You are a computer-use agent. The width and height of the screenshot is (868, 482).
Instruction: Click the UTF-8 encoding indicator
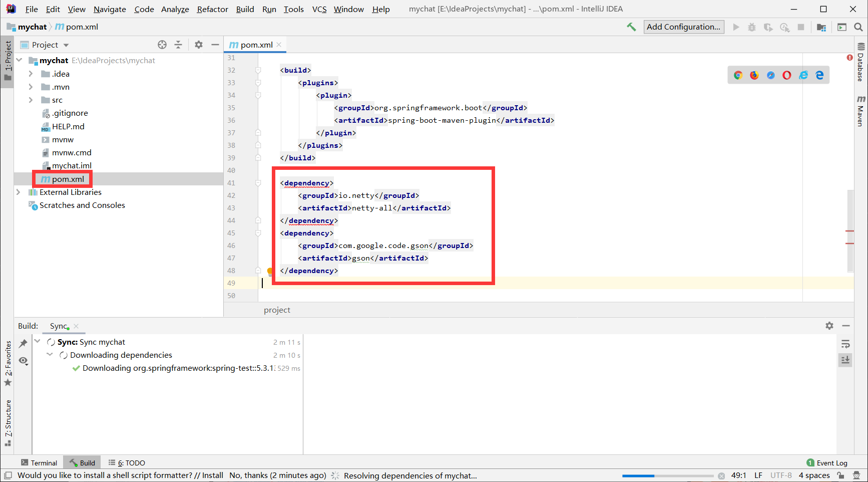(x=781, y=475)
